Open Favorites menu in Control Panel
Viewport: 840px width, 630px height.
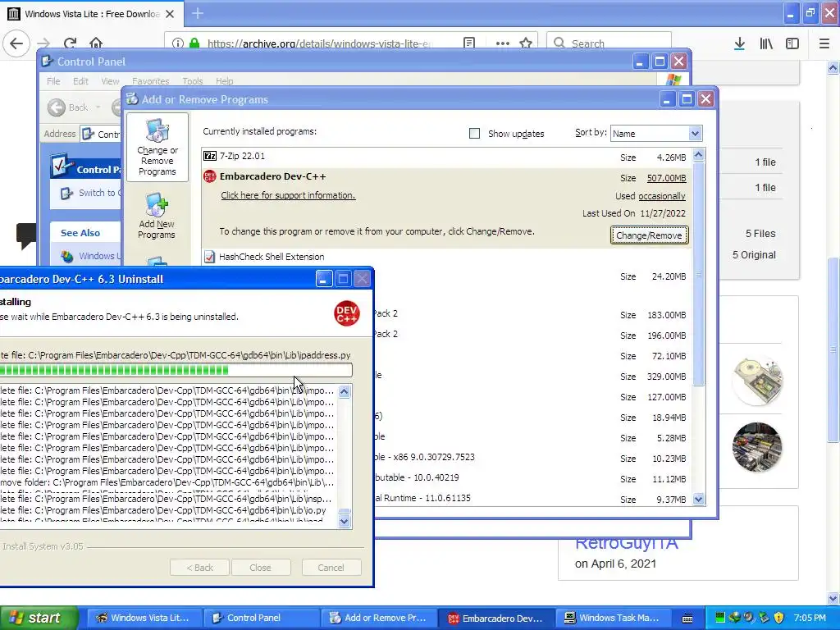151,81
